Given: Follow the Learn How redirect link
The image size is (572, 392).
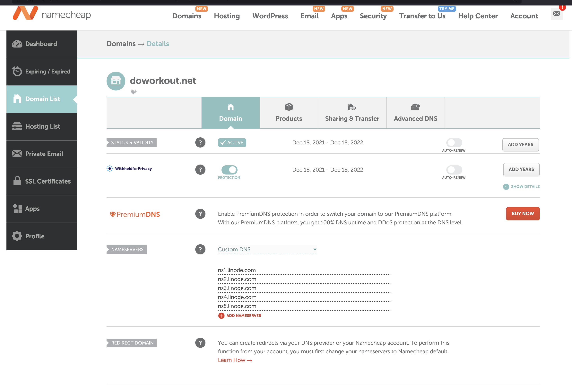Looking at the screenshot, I should pos(235,360).
